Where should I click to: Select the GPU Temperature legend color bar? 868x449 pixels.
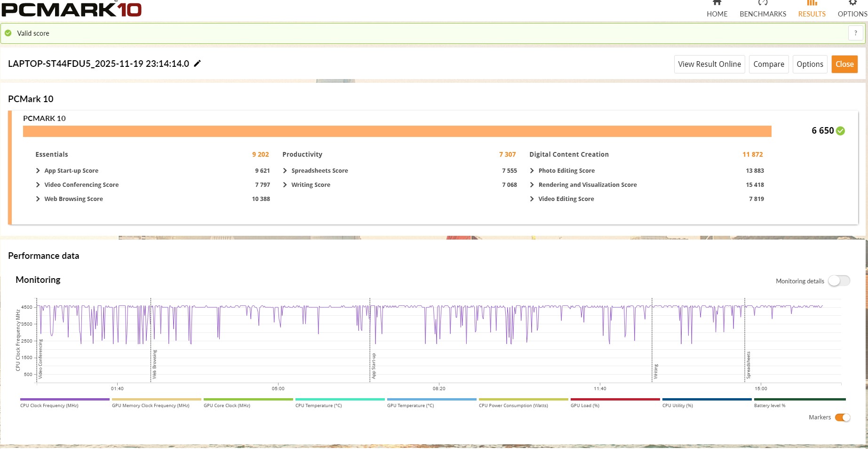[431, 400]
